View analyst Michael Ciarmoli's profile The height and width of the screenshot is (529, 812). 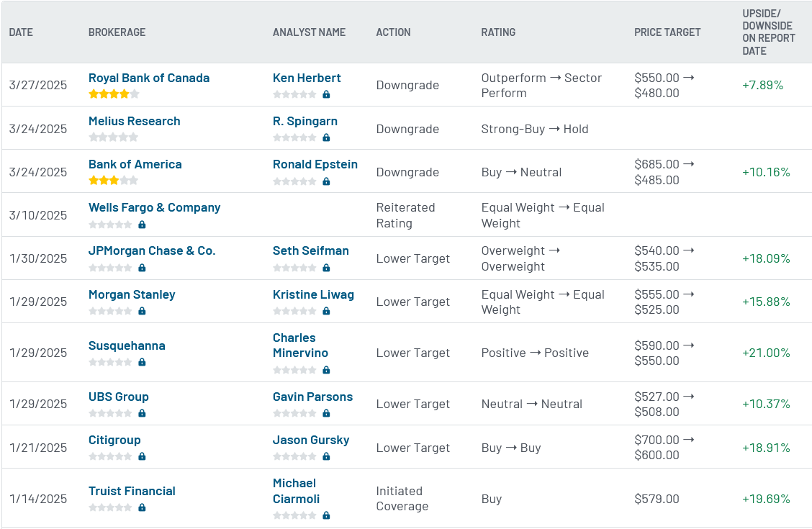pyautogui.click(x=296, y=491)
